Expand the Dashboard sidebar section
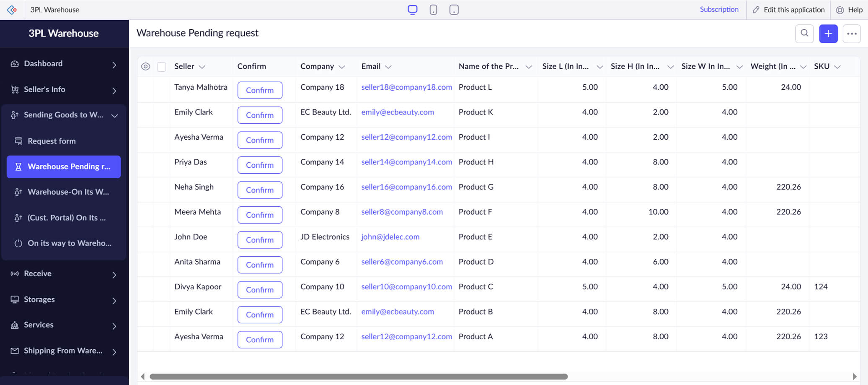Screen dimensions: 868x385 click(x=114, y=65)
